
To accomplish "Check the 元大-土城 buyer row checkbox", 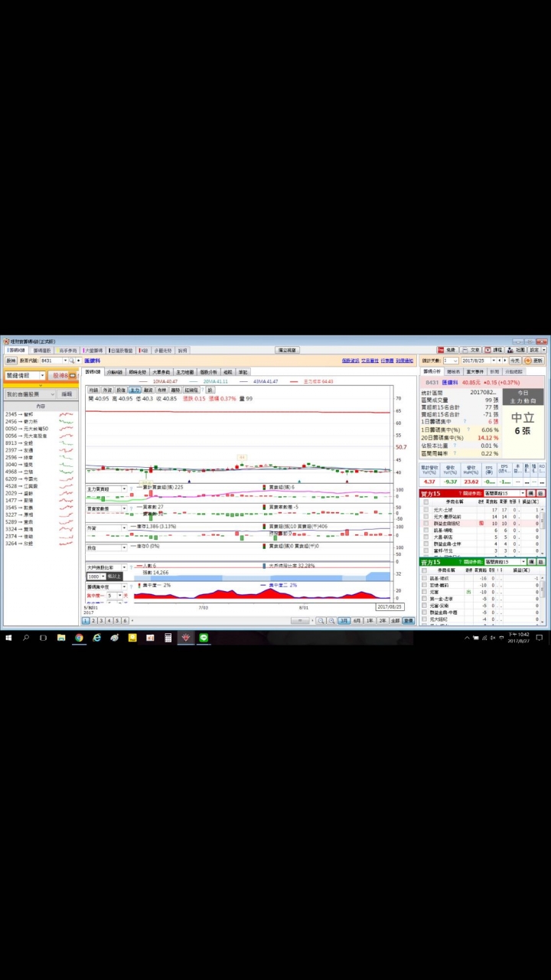I will click(425, 509).
